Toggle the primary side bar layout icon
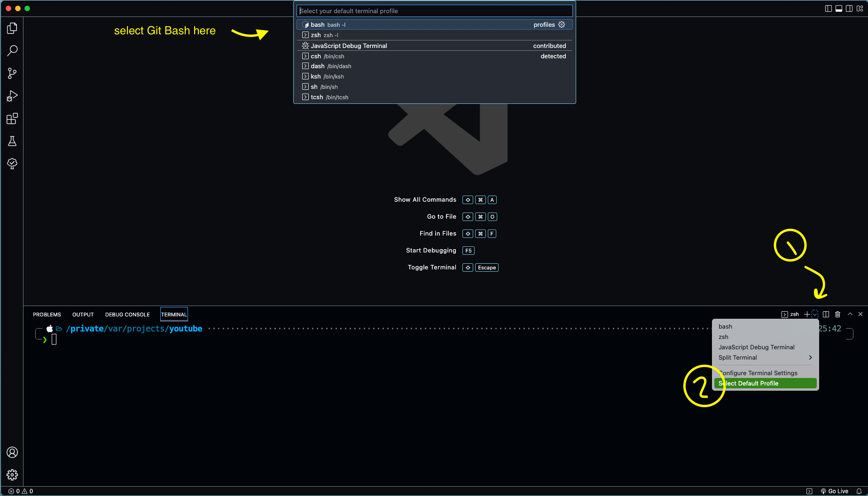 click(829, 8)
